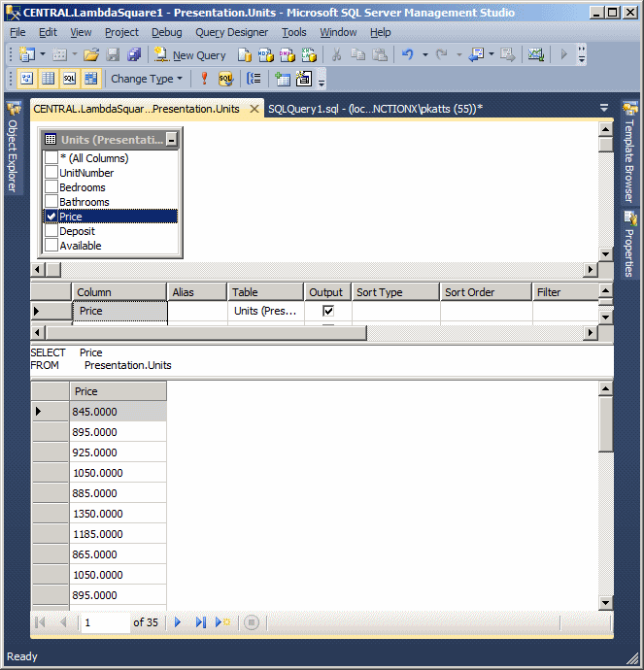This screenshot has height=670, width=644.
Task: Click the XMLA Query icon
Action: pos(309,54)
